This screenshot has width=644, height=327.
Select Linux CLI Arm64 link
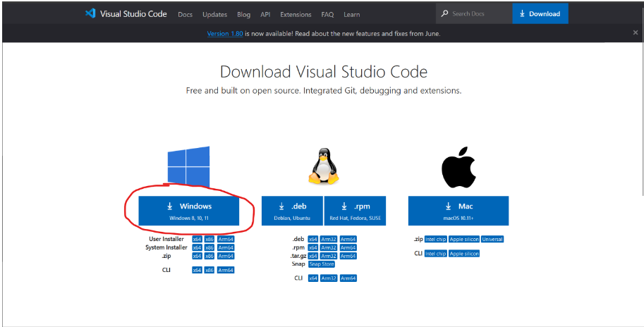pyautogui.click(x=348, y=278)
